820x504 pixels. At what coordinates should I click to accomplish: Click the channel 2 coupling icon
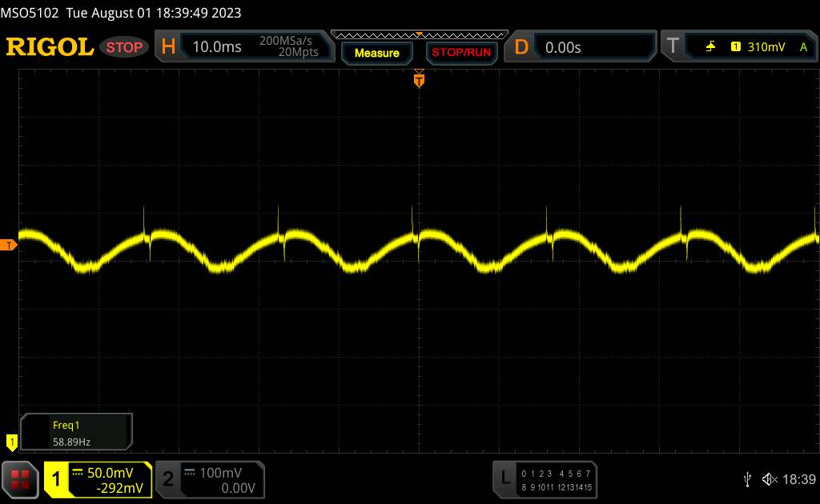click(189, 473)
